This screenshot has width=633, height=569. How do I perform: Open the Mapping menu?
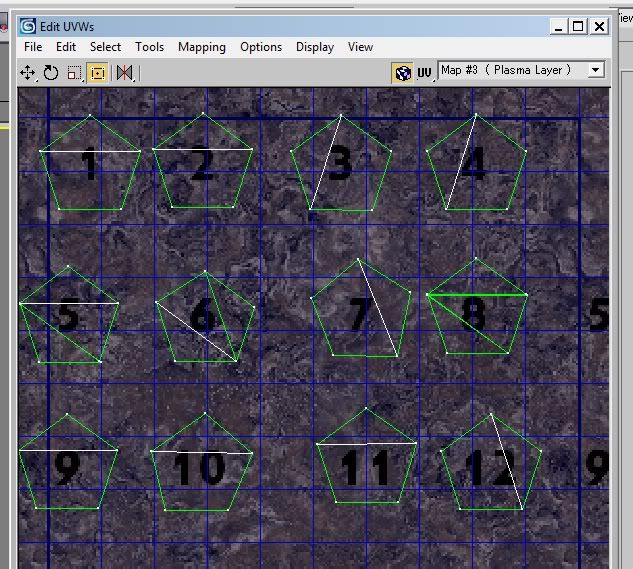point(202,47)
